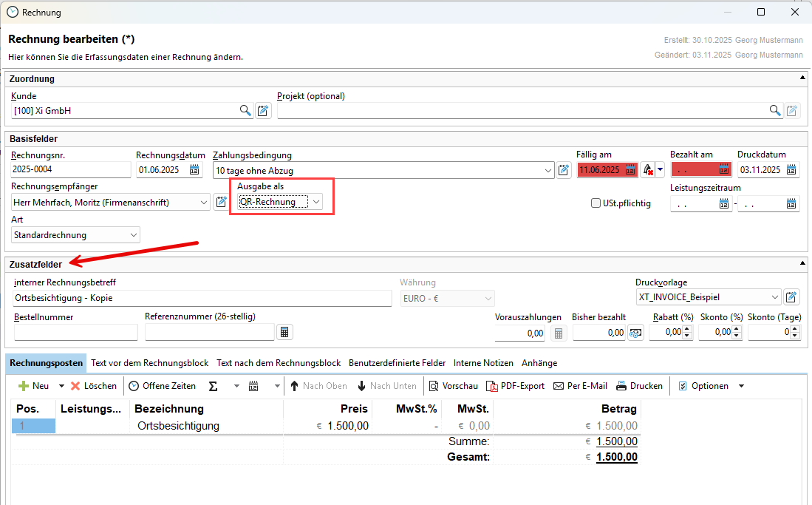Add a new item with Neu
This screenshot has height=505, width=812.
[x=34, y=386]
